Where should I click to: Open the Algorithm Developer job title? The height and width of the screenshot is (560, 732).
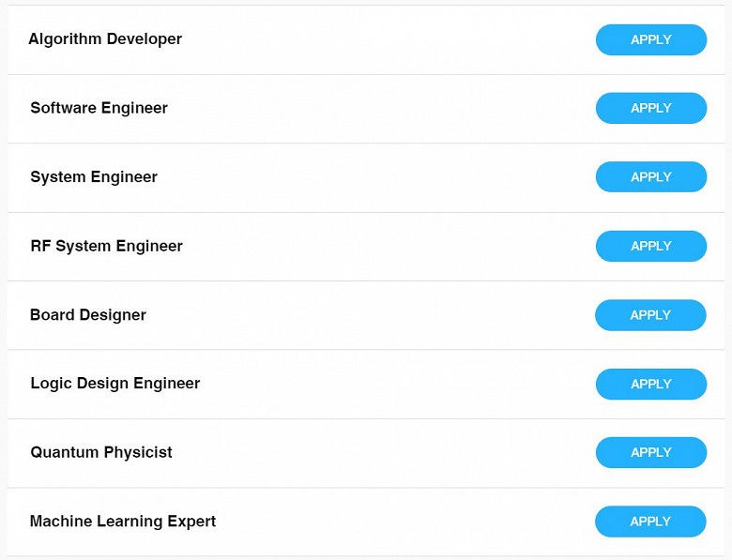click(105, 39)
